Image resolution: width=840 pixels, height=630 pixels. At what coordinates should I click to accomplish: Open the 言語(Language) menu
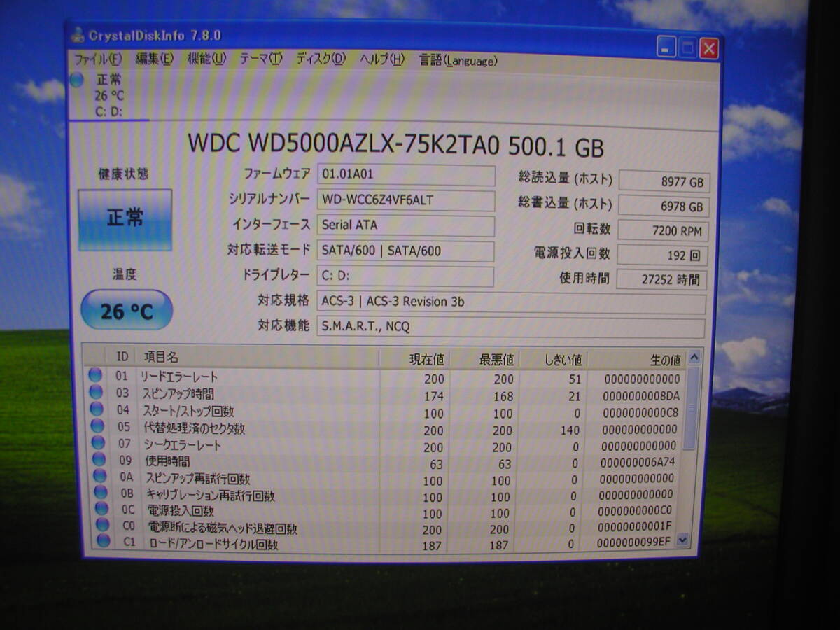point(458,60)
